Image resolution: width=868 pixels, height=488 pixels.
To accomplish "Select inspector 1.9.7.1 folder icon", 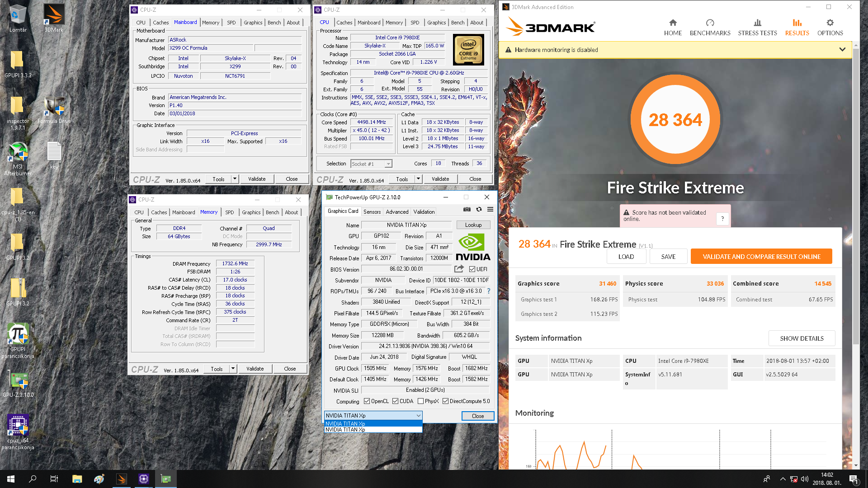I will [18, 113].
